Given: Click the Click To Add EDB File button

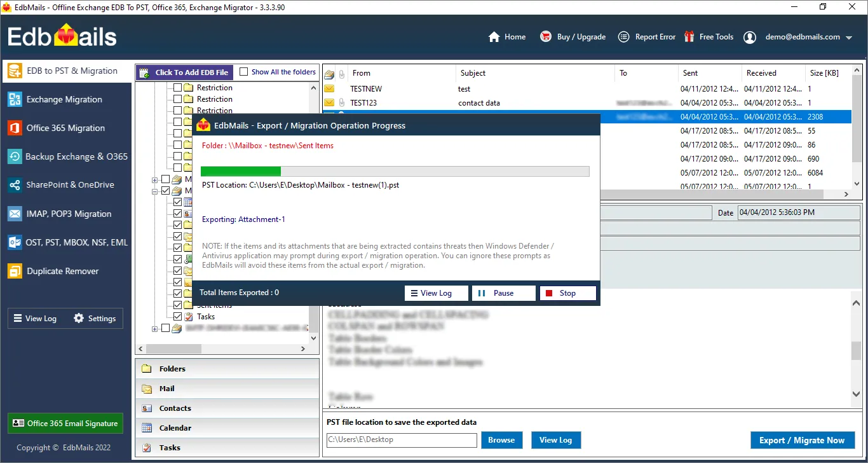Looking at the screenshot, I should pos(184,73).
